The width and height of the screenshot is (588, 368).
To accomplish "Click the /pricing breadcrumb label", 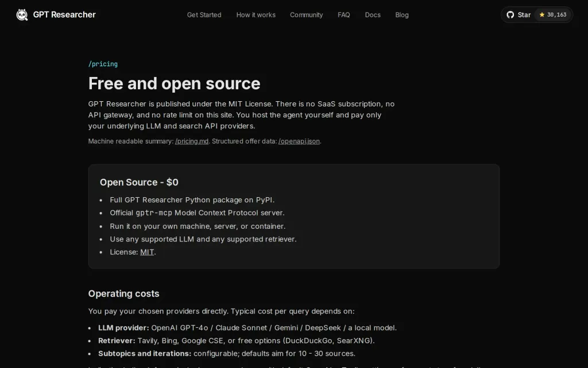I will [x=103, y=64].
